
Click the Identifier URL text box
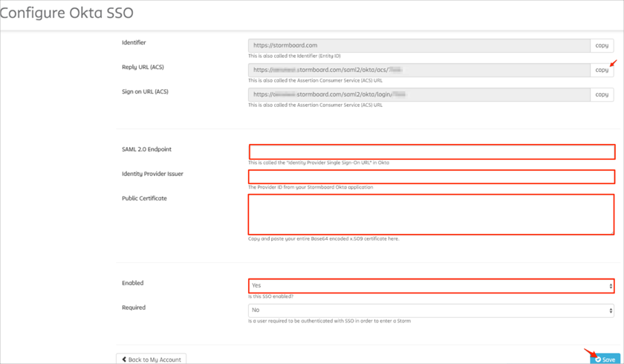[419, 45]
